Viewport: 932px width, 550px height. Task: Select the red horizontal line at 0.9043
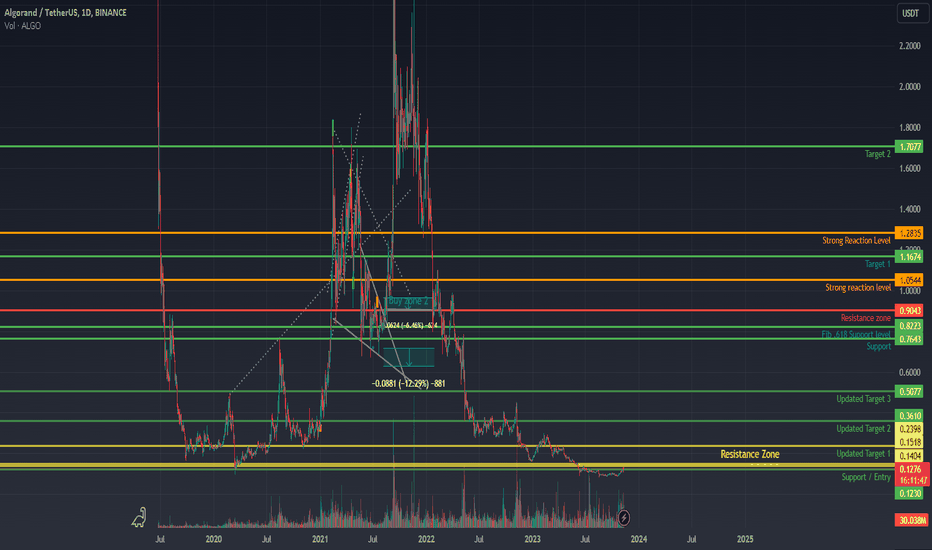[x=447, y=310]
